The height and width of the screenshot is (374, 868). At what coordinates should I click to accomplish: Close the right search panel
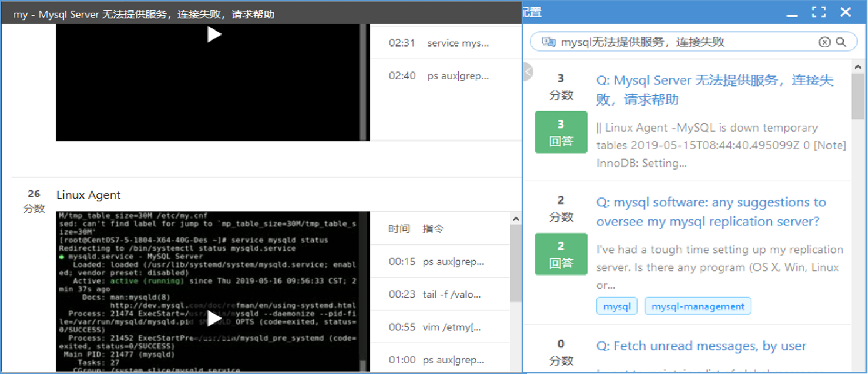[x=846, y=11]
